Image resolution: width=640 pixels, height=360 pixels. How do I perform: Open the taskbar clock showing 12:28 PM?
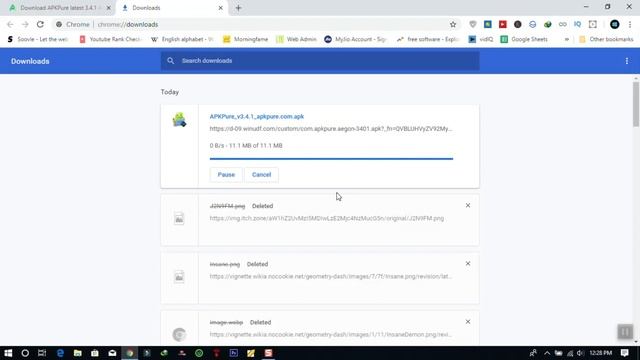(601, 353)
